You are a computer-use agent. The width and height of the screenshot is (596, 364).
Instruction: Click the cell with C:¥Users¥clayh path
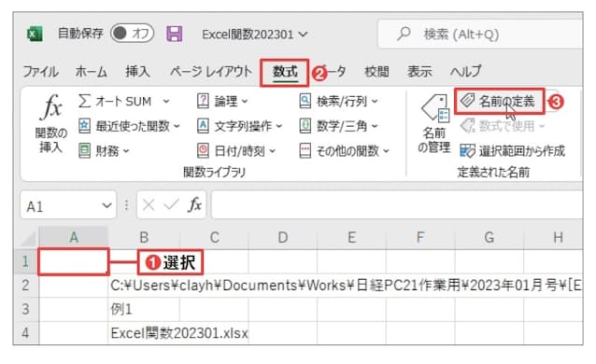point(345,286)
